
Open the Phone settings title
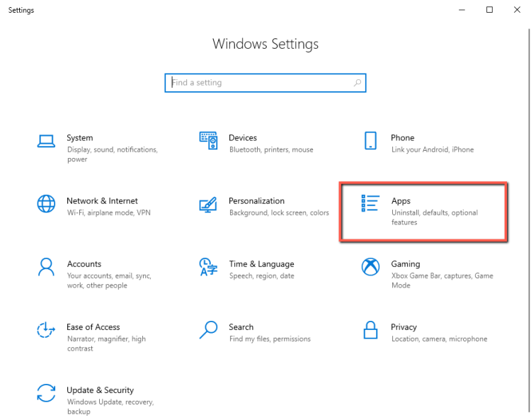(403, 138)
